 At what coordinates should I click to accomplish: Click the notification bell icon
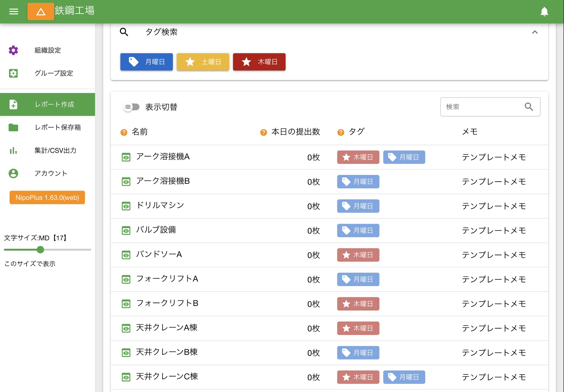pyautogui.click(x=544, y=12)
